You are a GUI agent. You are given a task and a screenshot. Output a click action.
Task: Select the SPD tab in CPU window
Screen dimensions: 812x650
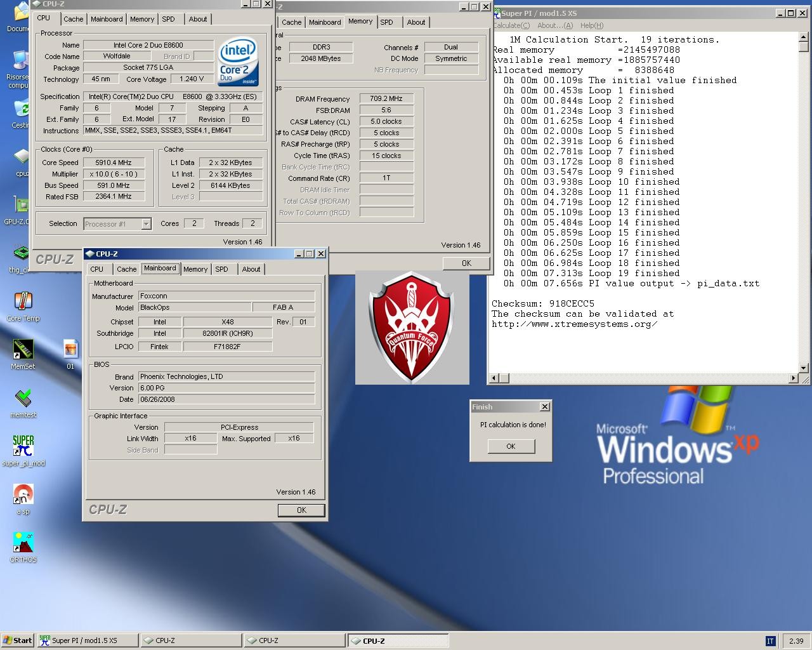pyautogui.click(x=169, y=19)
